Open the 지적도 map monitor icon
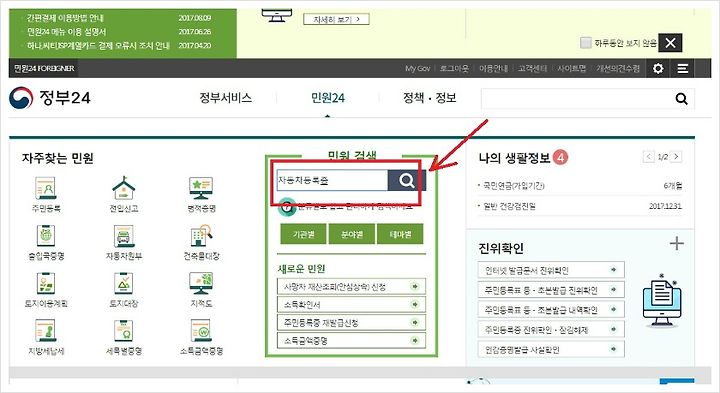720x393 pixels. click(201, 283)
